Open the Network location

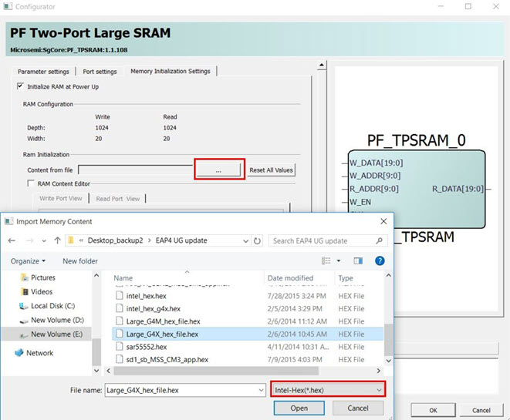point(39,353)
